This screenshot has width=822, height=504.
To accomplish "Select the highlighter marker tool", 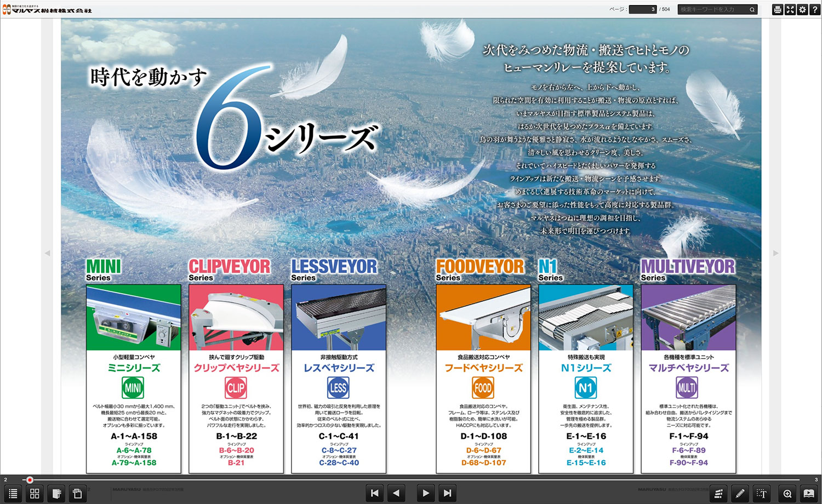I will coord(718,494).
